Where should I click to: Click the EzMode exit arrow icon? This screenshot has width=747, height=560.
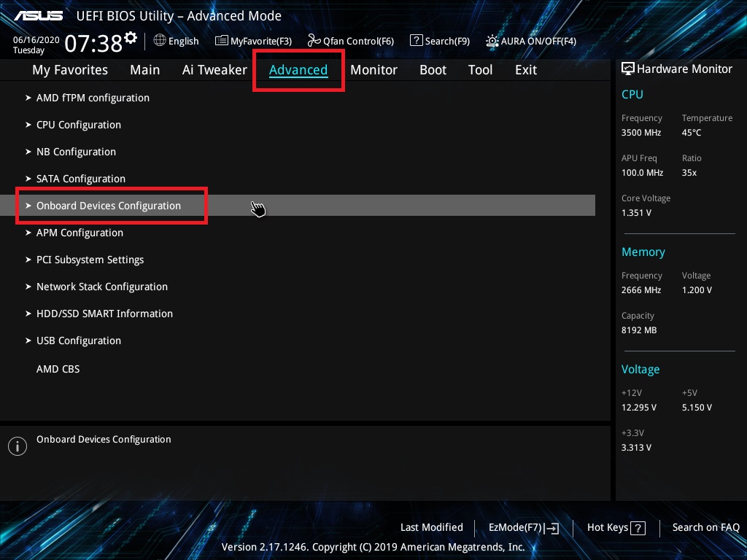click(x=551, y=528)
